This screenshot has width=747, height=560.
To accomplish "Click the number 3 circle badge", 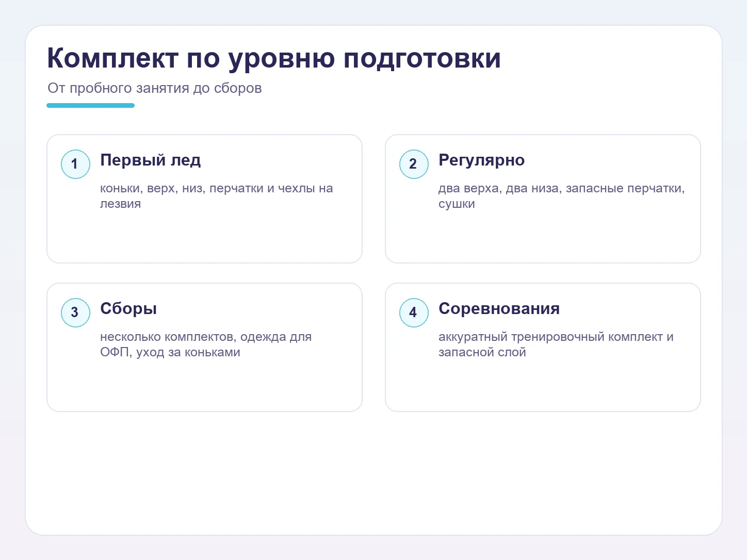I will click(x=75, y=312).
